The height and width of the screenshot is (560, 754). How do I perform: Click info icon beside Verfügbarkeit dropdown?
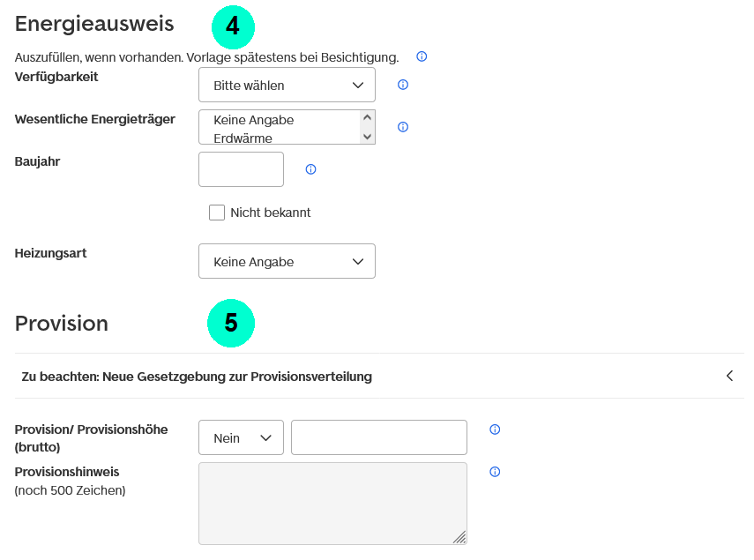(x=403, y=85)
